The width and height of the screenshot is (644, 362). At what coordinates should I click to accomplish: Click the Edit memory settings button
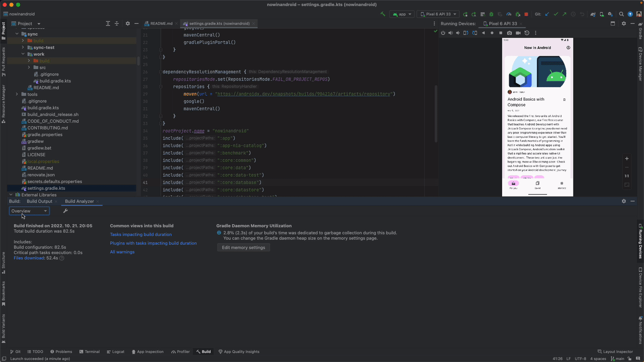coord(244,247)
